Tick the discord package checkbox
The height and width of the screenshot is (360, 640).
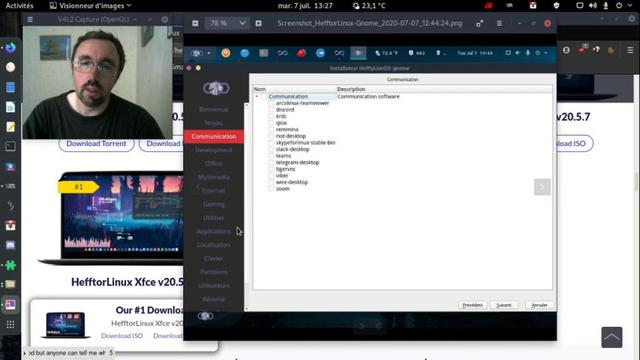tap(271, 110)
